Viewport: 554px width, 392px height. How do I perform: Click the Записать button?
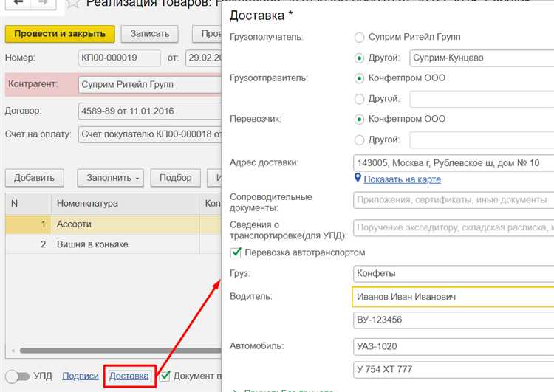tap(149, 34)
